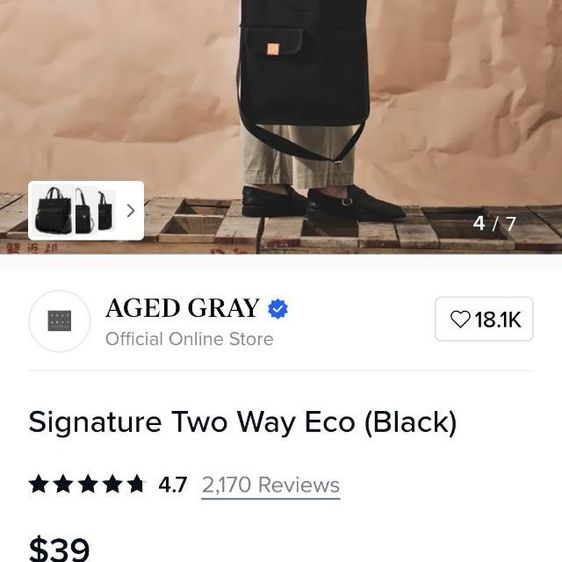Screen dimensions: 562x562
Task: Click the 4 / 7 image counter
Action: point(495,223)
